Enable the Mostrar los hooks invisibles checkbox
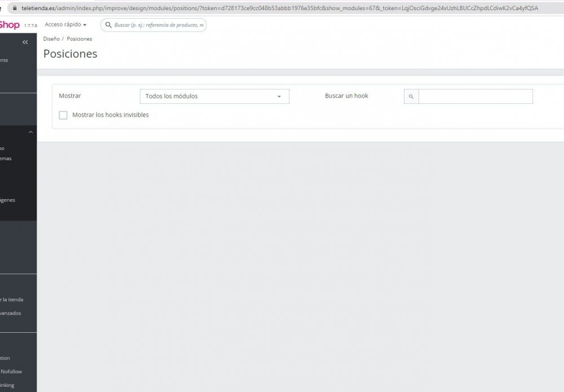This screenshot has width=564, height=392. [63, 115]
